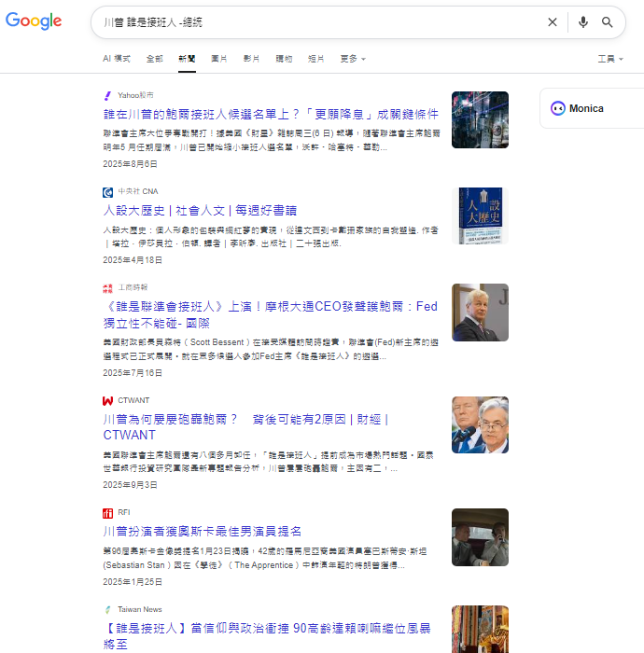Expand the 更多 dropdown menu
This screenshot has height=653, width=644.
click(x=352, y=59)
